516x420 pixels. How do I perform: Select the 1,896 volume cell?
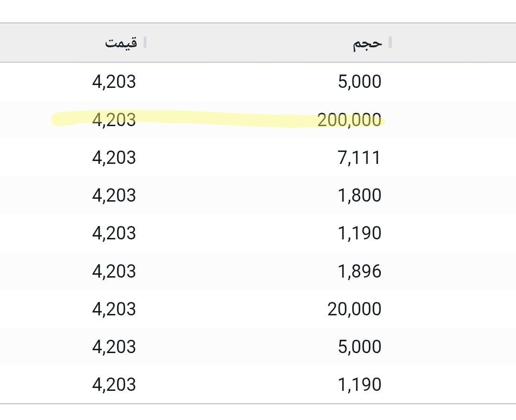[359, 271]
